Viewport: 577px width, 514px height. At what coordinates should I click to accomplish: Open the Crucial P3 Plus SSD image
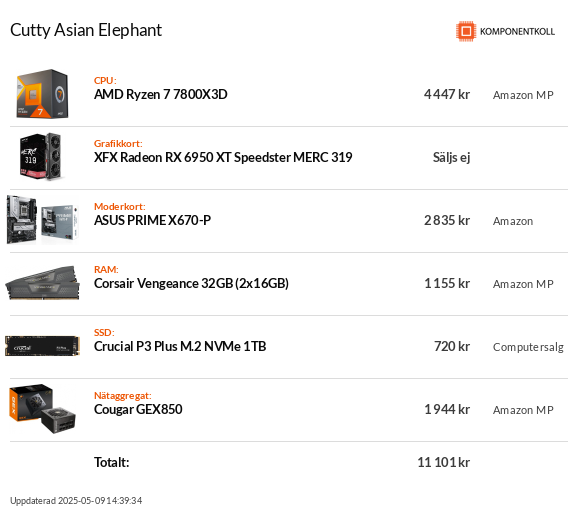43,346
